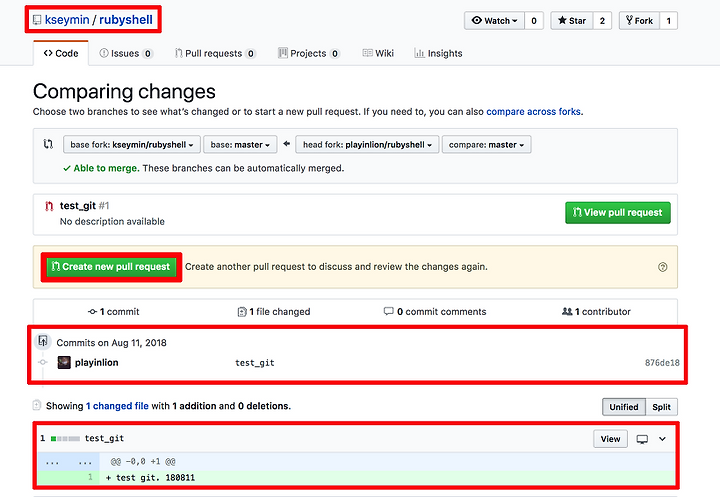Click the pull request icon beside test_git #1
This screenshot has height=497, width=720.
click(x=49, y=206)
